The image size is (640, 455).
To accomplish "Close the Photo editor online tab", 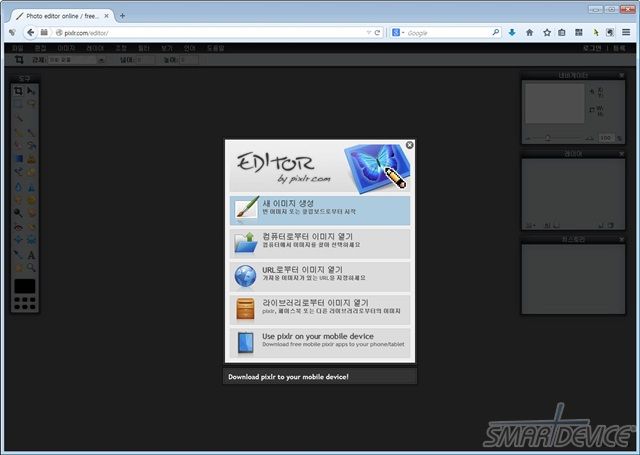I will [106, 16].
